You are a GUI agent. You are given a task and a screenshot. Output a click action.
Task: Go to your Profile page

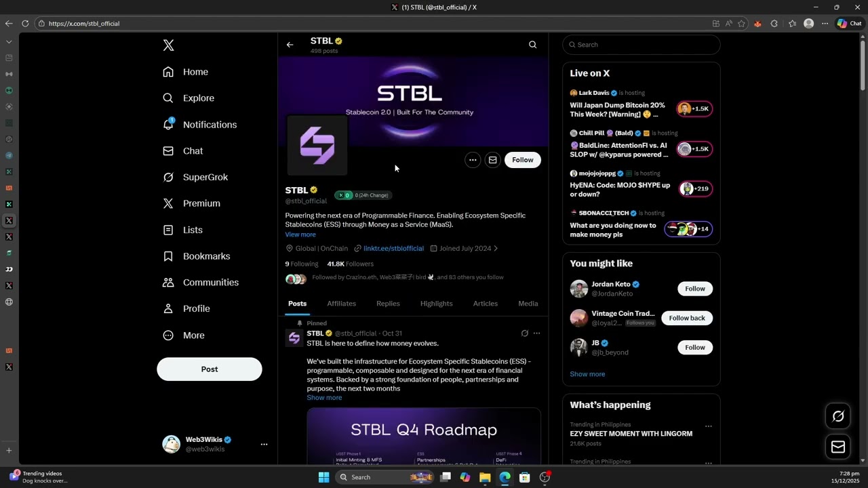click(x=186, y=308)
